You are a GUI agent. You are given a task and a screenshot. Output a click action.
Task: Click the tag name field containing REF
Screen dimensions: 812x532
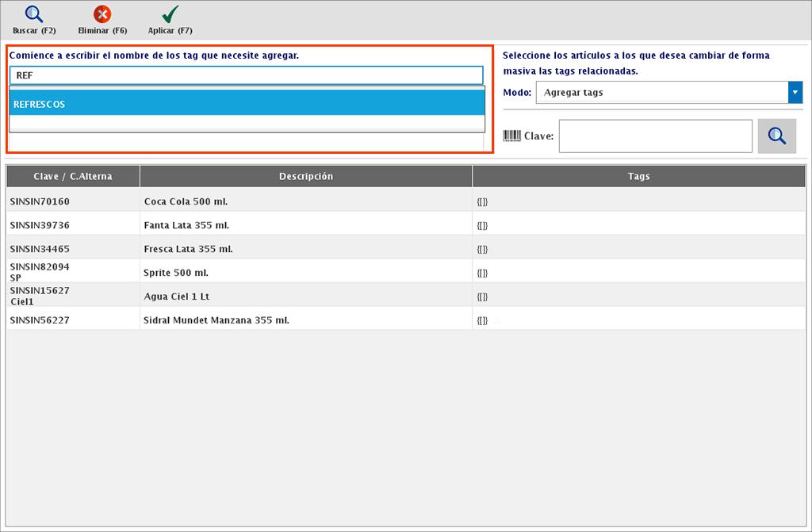click(247, 75)
